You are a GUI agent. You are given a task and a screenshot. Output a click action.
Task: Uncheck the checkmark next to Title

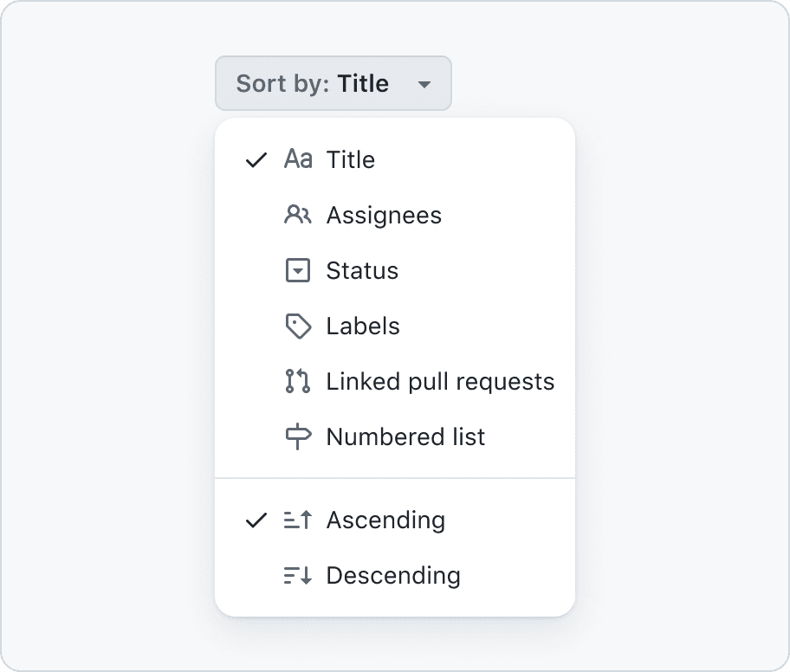(256, 159)
